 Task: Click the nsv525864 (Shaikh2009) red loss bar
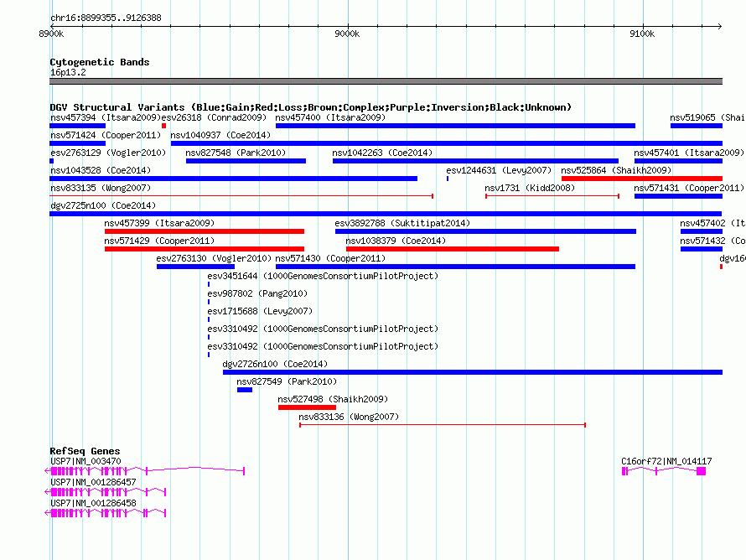(x=642, y=179)
